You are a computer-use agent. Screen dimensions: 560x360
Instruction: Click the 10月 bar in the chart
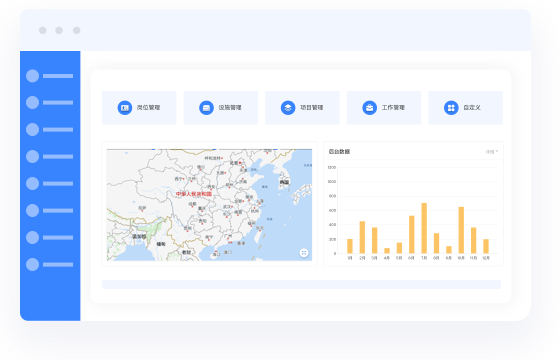tap(461, 230)
